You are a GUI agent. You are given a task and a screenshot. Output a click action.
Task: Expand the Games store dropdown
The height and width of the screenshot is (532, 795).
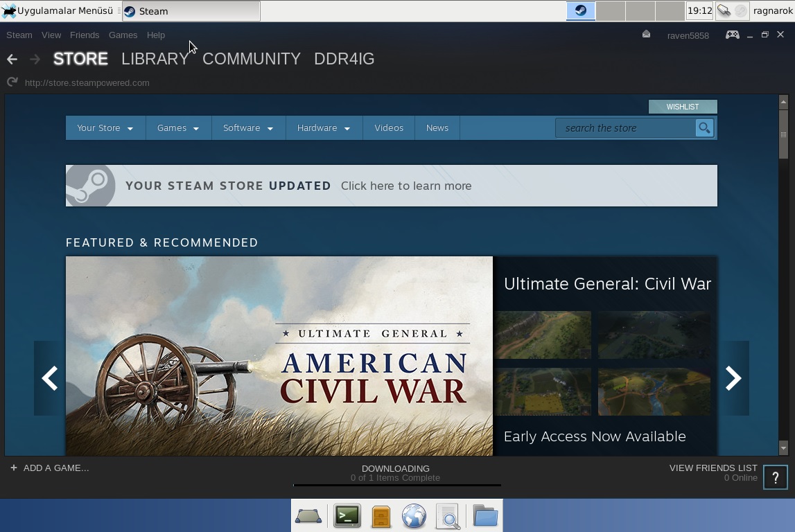(178, 127)
